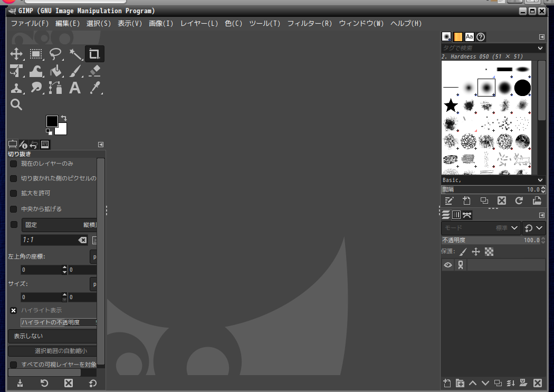Screen dimensions: 554x392
Task: Switch to the Patterns tab
Action: pos(458,37)
